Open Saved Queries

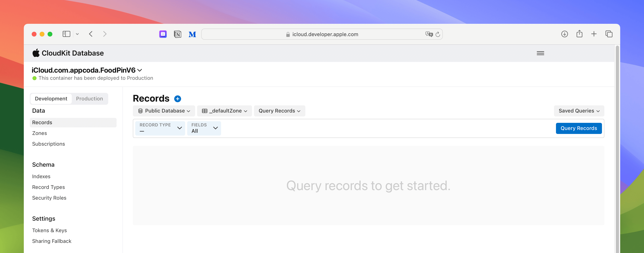[x=579, y=111]
